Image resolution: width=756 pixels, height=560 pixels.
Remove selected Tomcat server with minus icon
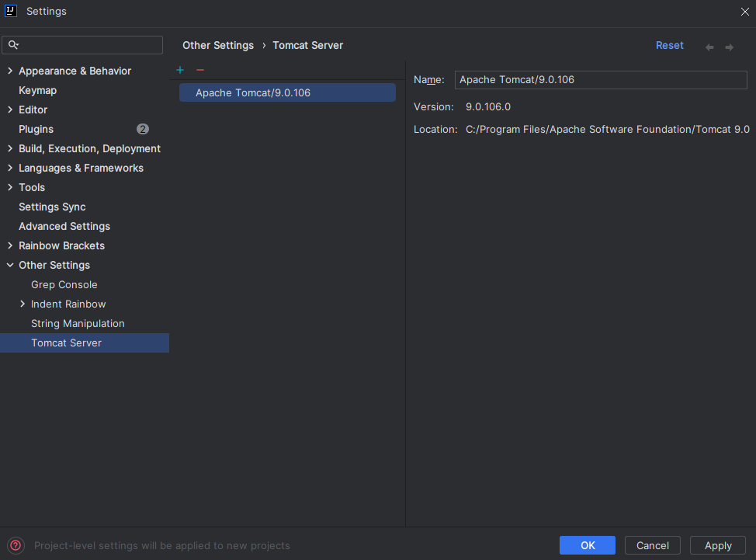point(200,70)
